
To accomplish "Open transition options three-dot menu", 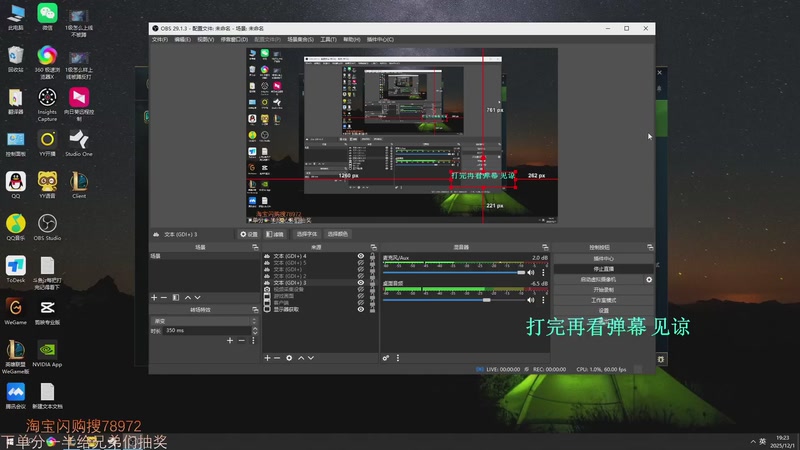I will click(x=253, y=340).
